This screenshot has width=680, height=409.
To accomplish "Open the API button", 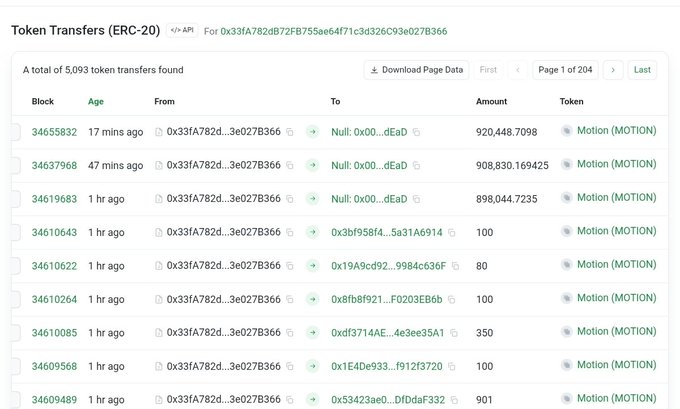I will click(182, 30).
